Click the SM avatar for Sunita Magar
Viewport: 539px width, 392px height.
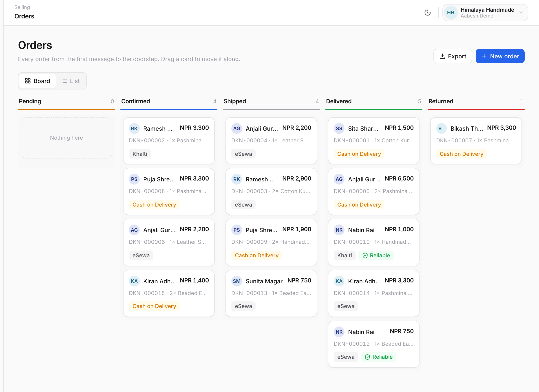[x=236, y=281]
